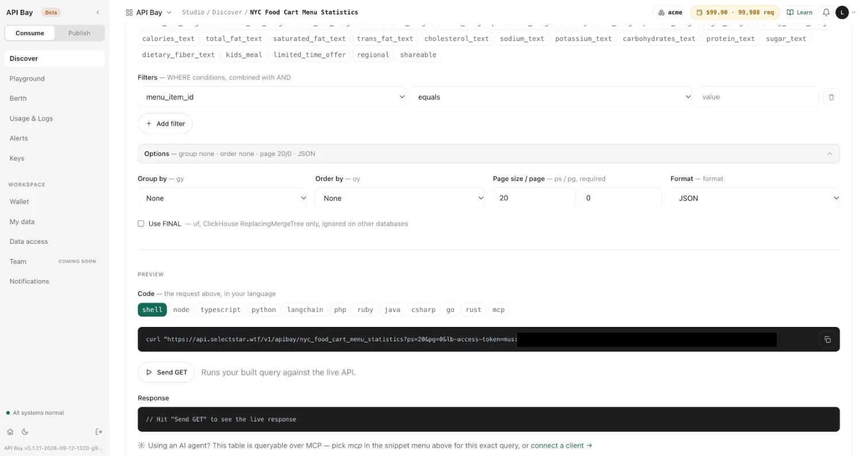
Task: Select the rust code tab
Action: click(473, 310)
